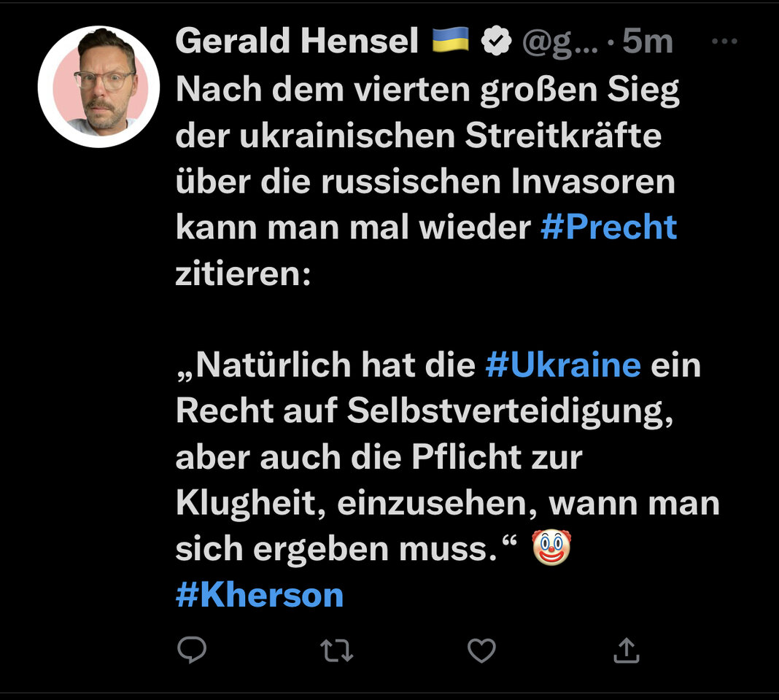Viewport: 779px width, 700px height.
Task: Open the three-dot more options menu
Action: coord(724,42)
